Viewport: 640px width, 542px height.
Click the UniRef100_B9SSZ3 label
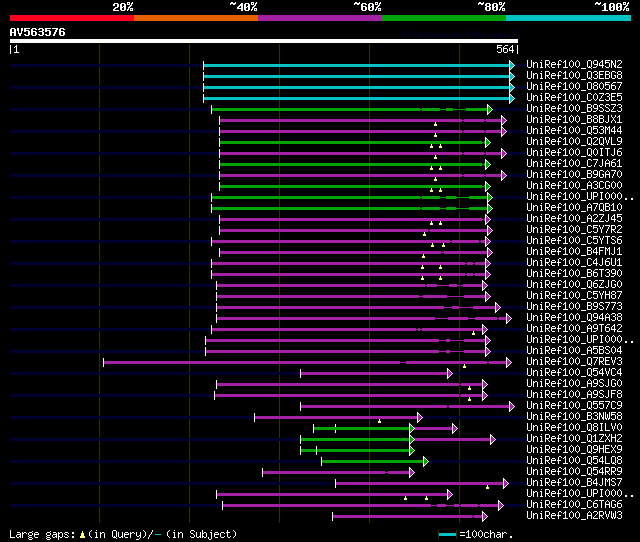point(574,109)
